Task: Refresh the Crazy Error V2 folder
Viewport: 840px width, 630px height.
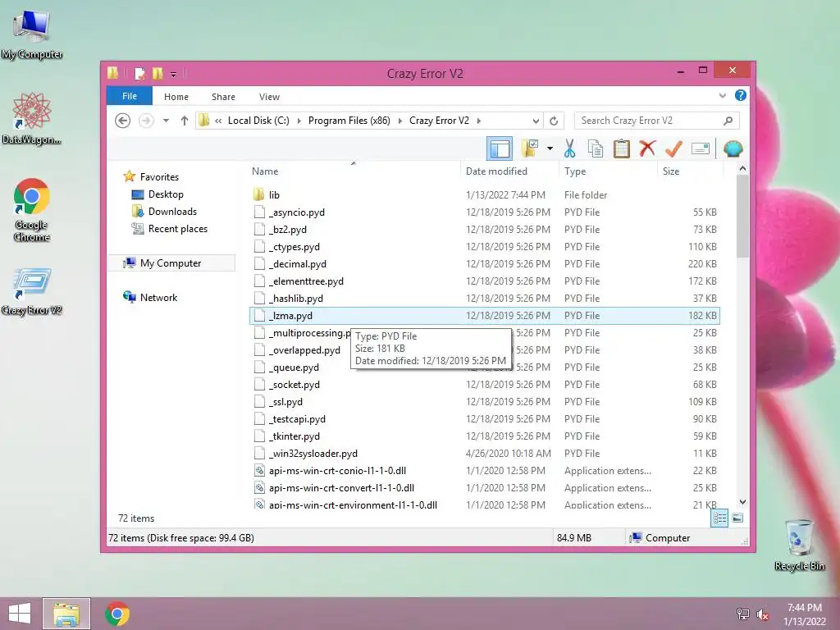Action: tap(554, 121)
